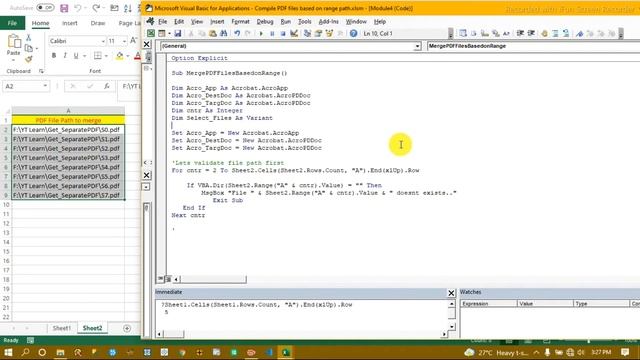Screen dimensions: 640x360
Task: Close the Immediate window
Action: (451, 293)
